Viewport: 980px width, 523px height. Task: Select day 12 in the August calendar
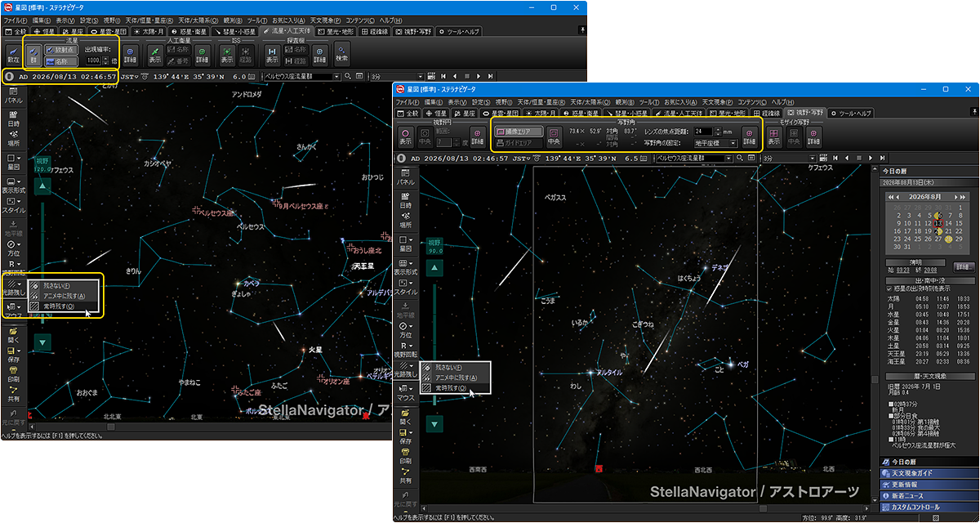928,223
